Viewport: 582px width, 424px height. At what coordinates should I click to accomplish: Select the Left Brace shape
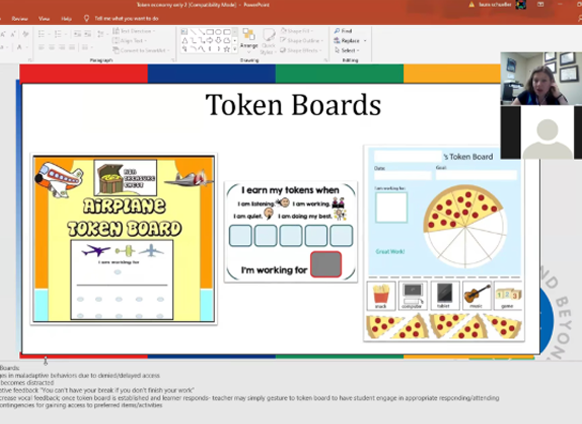click(210, 49)
